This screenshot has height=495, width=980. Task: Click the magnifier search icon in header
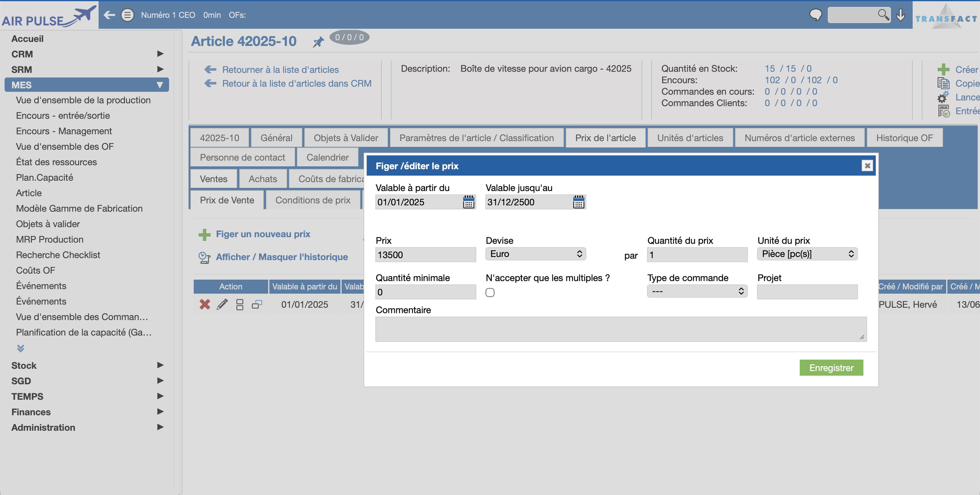click(x=883, y=15)
